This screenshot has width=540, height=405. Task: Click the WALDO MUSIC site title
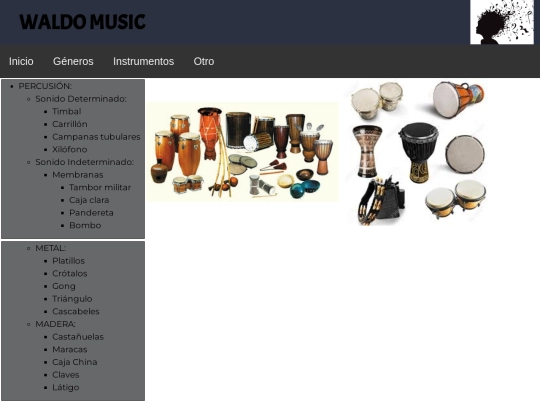tap(82, 22)
